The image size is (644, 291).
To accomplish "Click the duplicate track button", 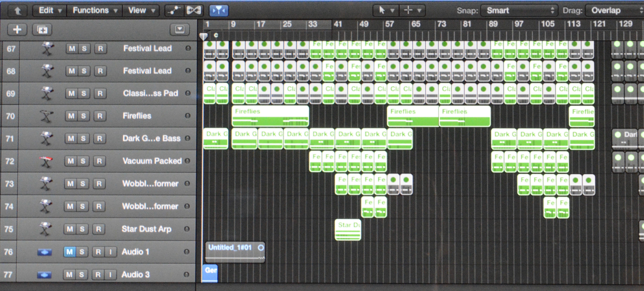I will pyautogui.click(x=42, y=30).
